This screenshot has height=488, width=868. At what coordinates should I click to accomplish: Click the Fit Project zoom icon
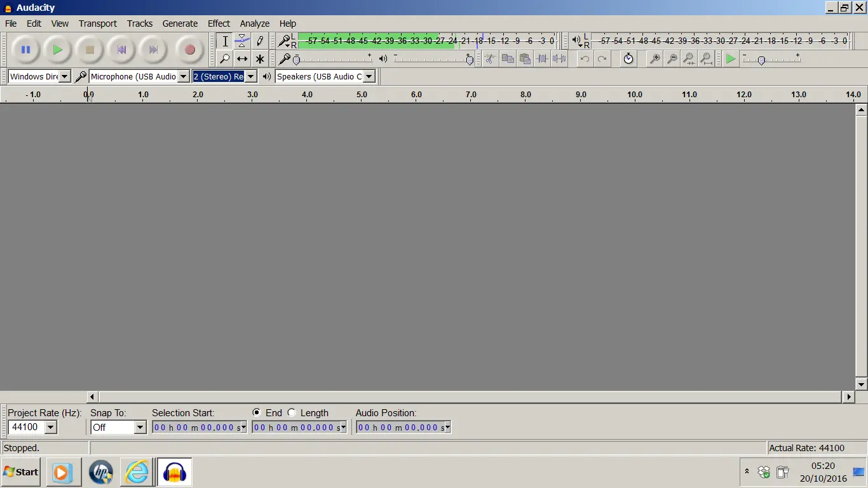click(706, 58)
